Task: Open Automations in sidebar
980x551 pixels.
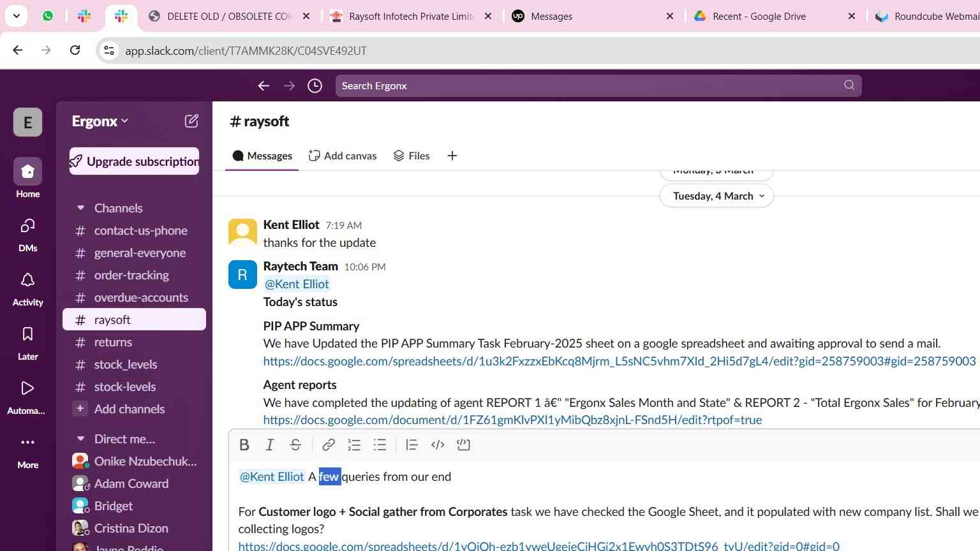Action: point(27,397)
